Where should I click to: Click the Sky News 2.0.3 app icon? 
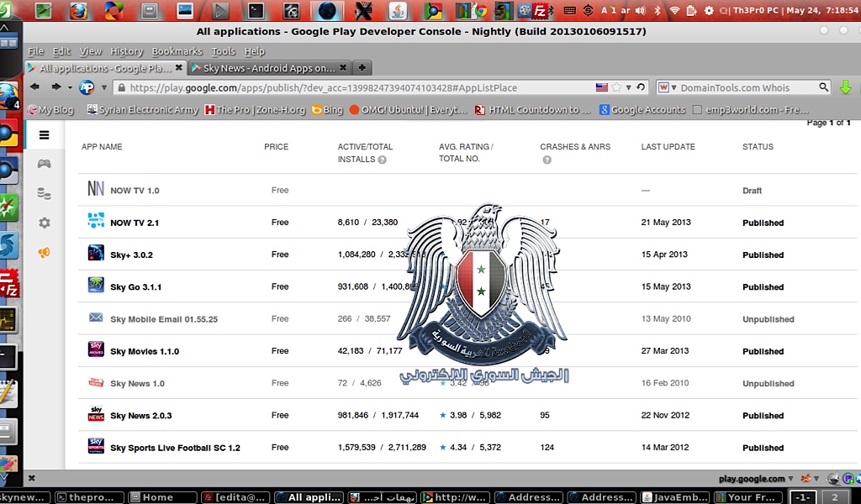tap(96, 413)
